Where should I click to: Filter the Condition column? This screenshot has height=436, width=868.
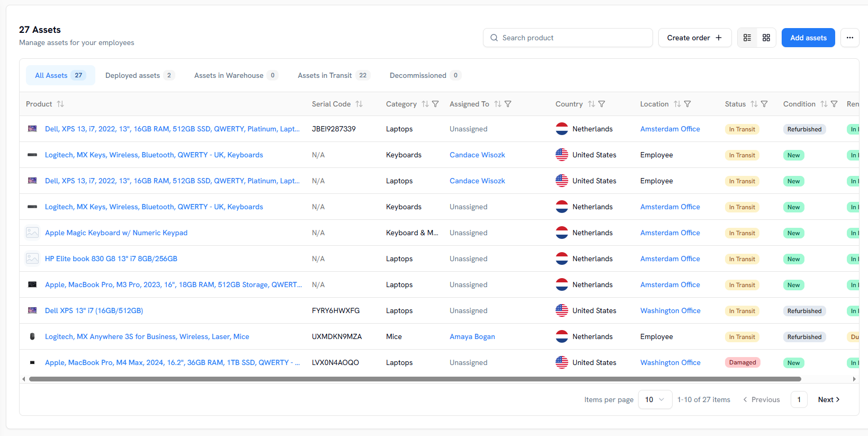(834, 104)
